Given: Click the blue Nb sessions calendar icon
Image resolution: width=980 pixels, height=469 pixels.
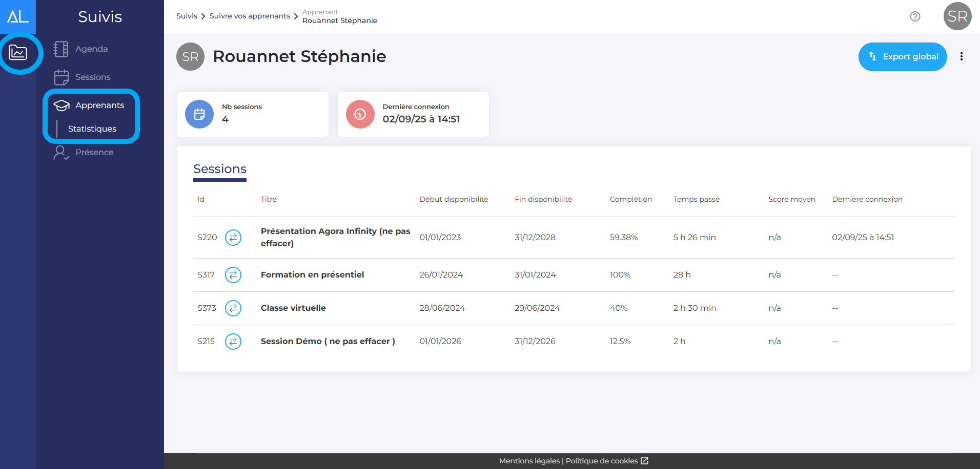Looking at the screenshot, I should pos(199,114).
